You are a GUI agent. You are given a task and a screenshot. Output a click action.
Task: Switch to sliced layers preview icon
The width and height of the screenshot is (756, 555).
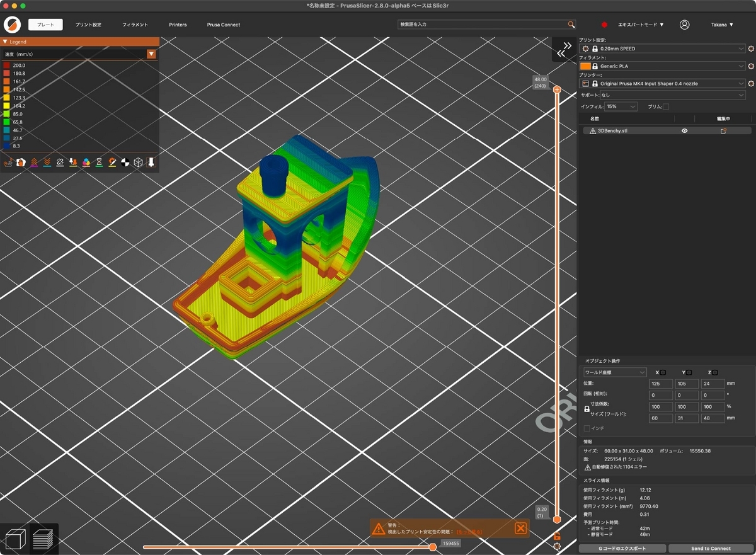click(43, 539)
